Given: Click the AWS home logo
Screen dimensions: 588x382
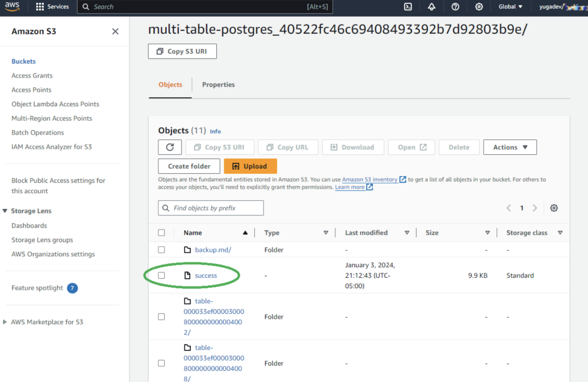Looking at the screenshot, I should click(x=12, y=6).
